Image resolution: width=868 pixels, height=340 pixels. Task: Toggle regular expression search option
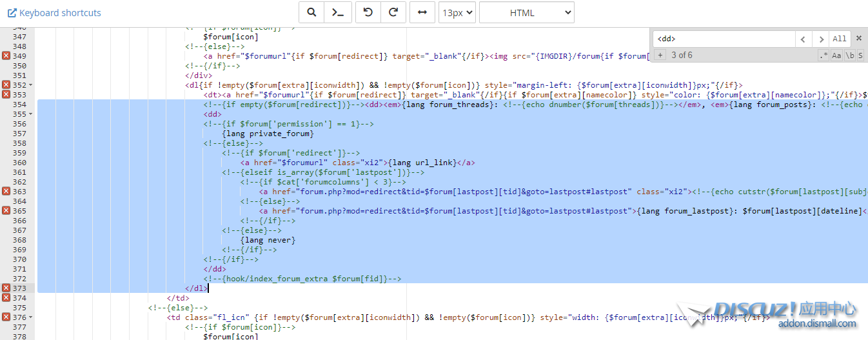tap(824, 55)
